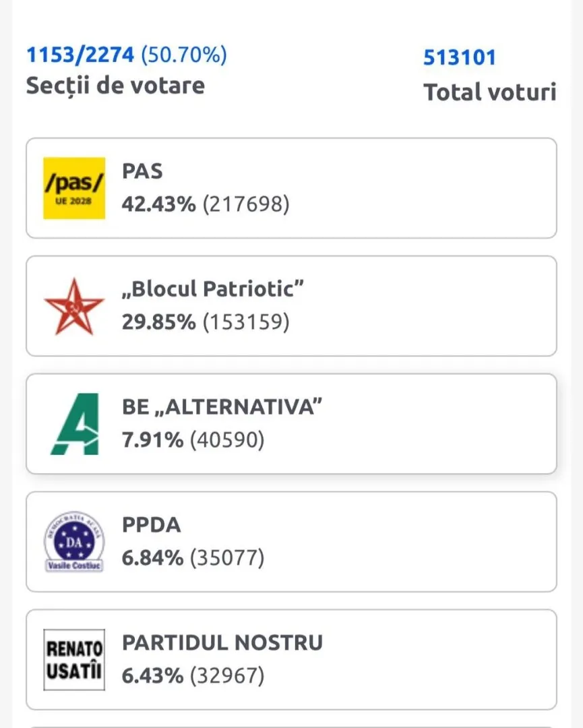Click the Renato Usatîi party logo
This screenshot has height=728, width=583.
(x=74, y=660)
